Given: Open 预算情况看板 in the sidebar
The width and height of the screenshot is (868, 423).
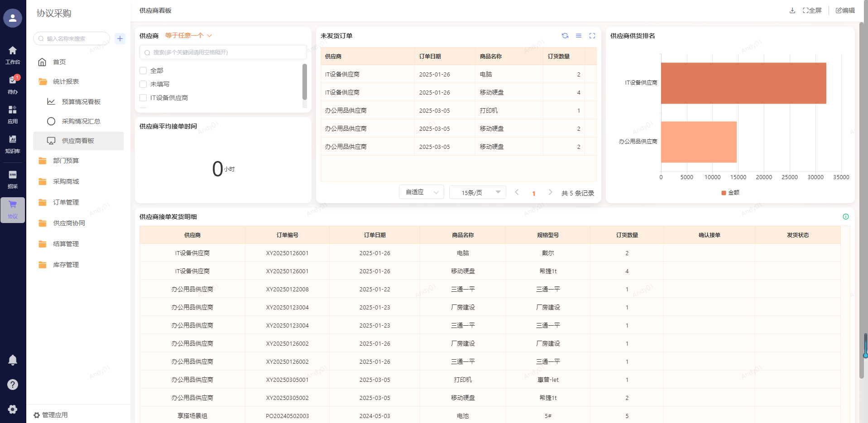Looking at the screenshot, I should pyautogui.click(x=81, y=102).
